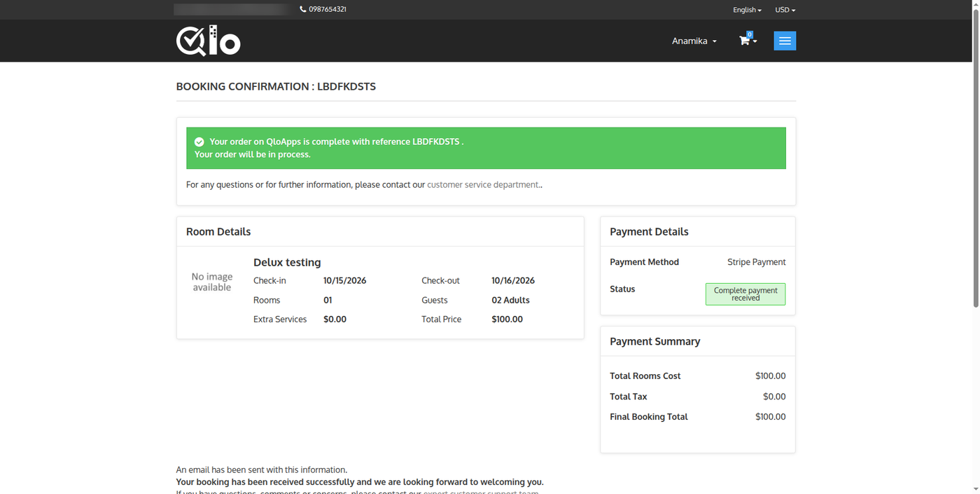The height and width of the screenshot is (494, 980).
Task: Click Extra Services value $0.00
Action: [335, 319]
